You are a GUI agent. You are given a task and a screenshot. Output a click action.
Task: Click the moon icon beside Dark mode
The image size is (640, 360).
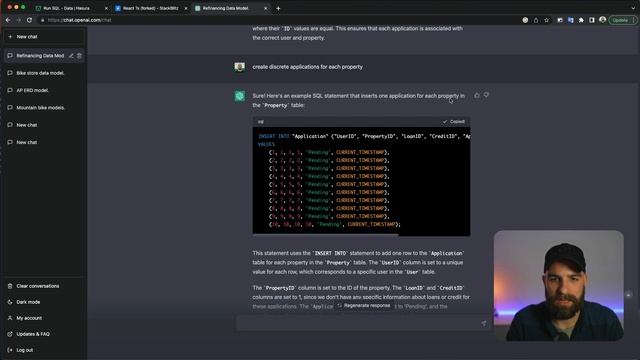coord(10,302)
